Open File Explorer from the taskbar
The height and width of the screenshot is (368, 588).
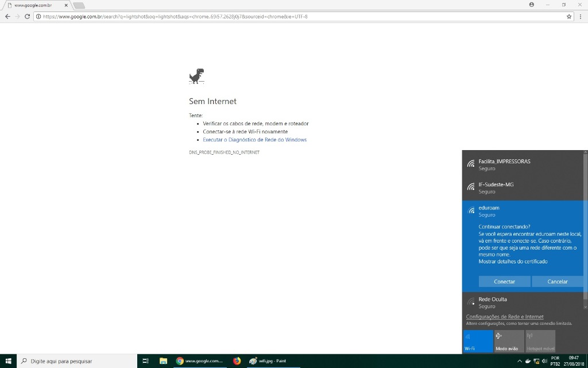click(163, 361)
